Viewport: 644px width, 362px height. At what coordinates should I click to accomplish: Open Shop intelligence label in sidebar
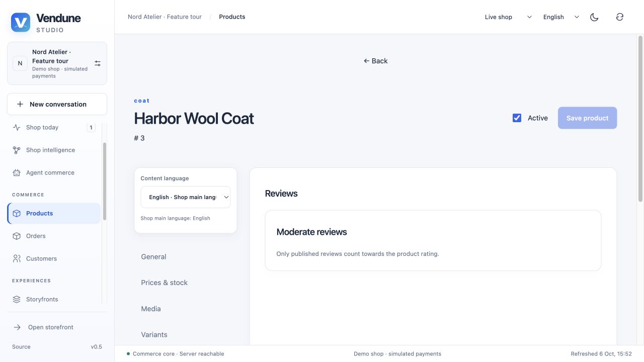pyautogui.click(x=50, y=150)
